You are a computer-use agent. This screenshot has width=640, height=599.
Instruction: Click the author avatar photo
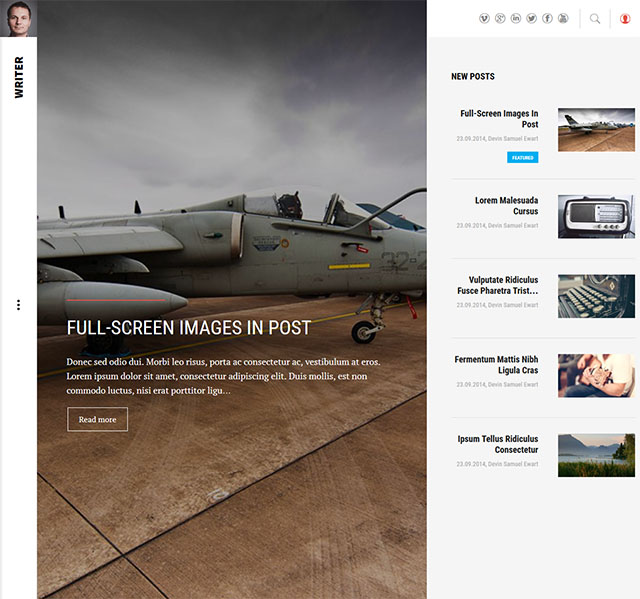tap(18, 18)
